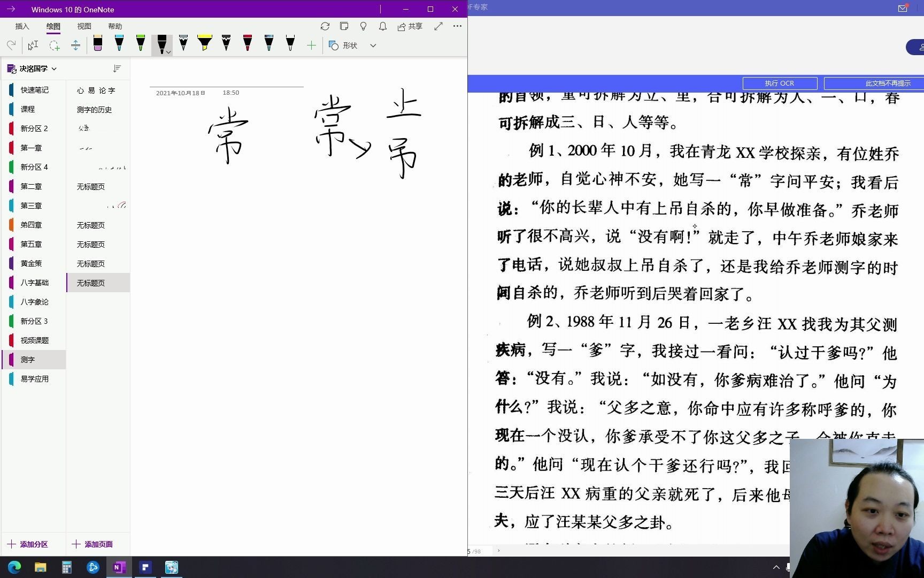The image size is (924, 578).
Task: Open the 第五章 section
Action: tap(34, 244)
